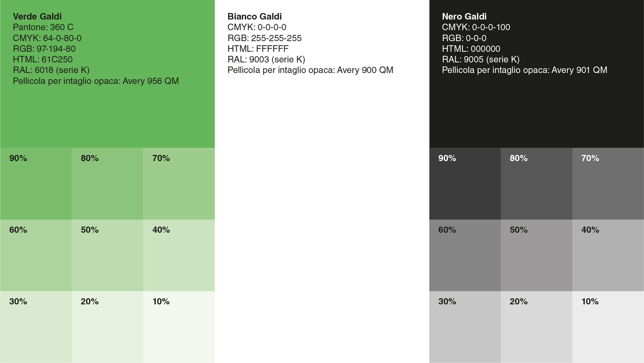644x363 pixels.
Task: Click the Verde Galdi heading
Action: pyautogui.click(x=37, y=16)
